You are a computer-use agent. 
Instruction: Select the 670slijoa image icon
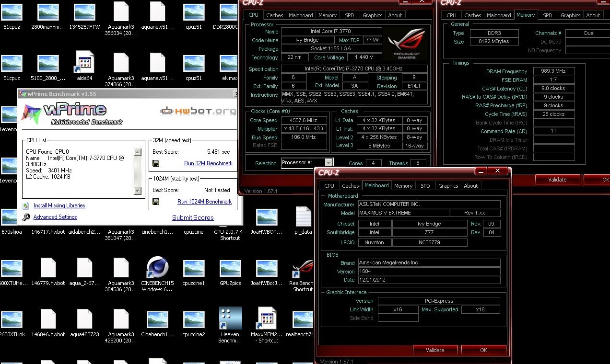coord(12,217)
